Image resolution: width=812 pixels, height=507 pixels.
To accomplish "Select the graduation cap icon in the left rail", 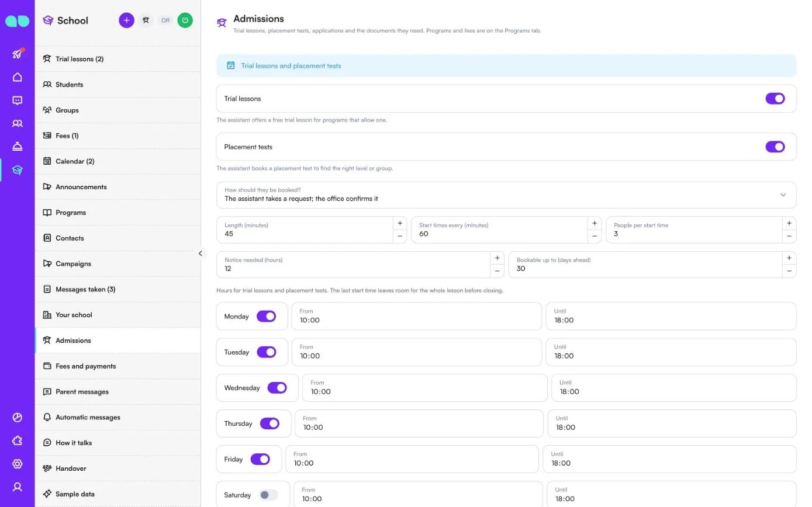I will [18, 170].
